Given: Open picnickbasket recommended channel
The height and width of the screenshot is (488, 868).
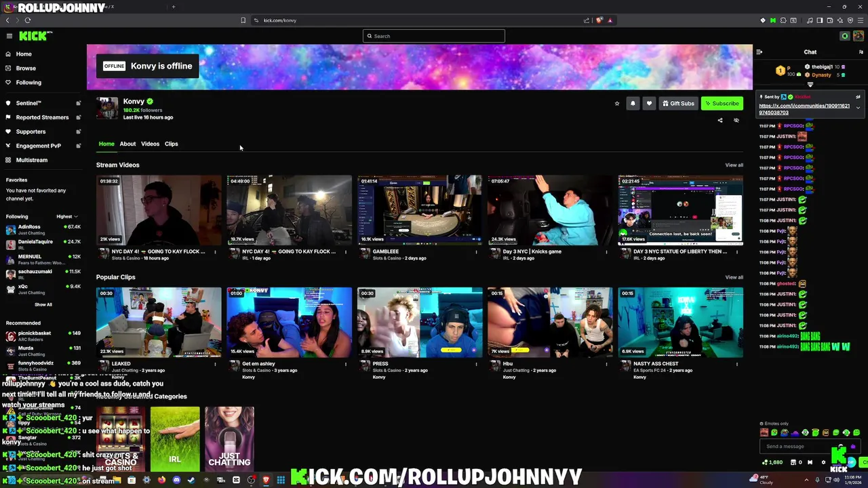Looking at the screenshot, I should coord(42,335).
